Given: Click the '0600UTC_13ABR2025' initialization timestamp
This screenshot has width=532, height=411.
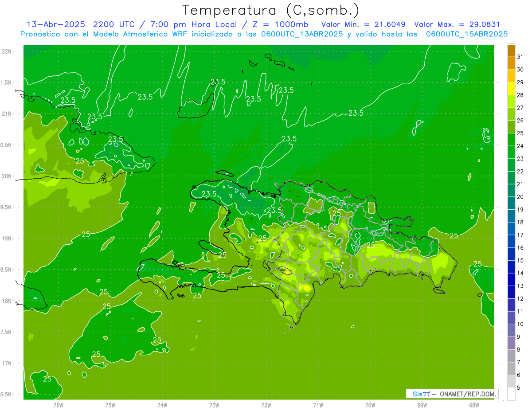Looking at the screenshot, I should 303,34.
